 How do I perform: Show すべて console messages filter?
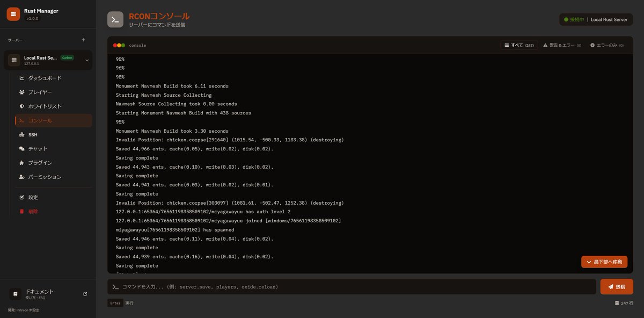tap(519, 45)
